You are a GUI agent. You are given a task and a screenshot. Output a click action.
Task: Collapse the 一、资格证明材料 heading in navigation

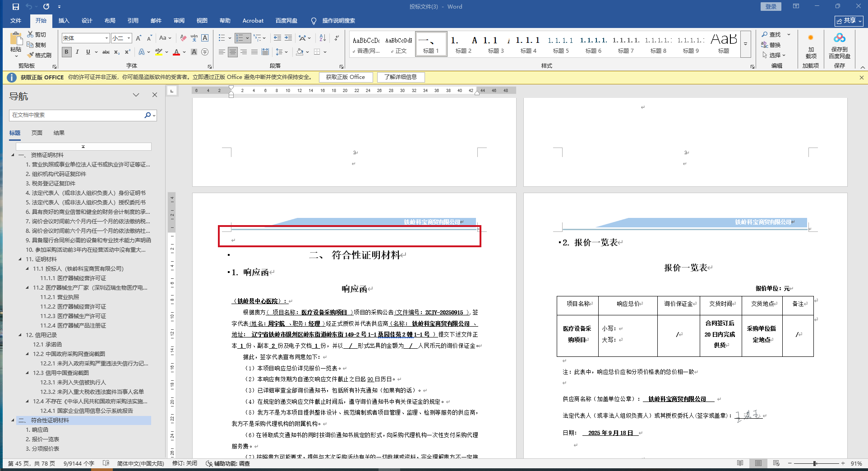pos(13,155)
